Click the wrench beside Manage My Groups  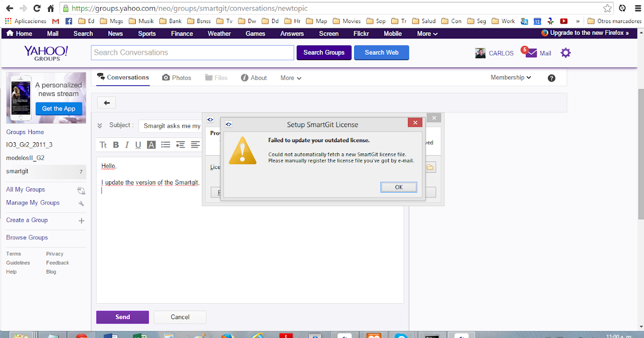pyautogui.click(x=81, y=203)
